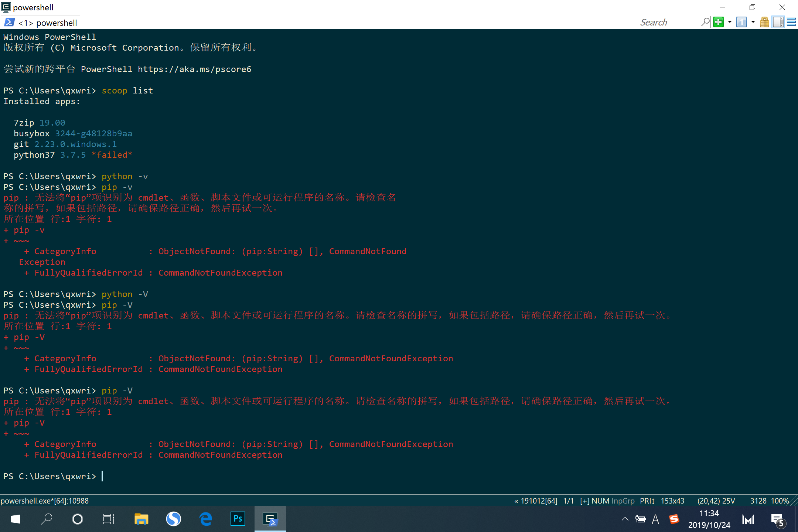The width and height of the screenshot is (798, 532).
Task: Open the ConEmu title bar system icon
Action: point(6,7)
